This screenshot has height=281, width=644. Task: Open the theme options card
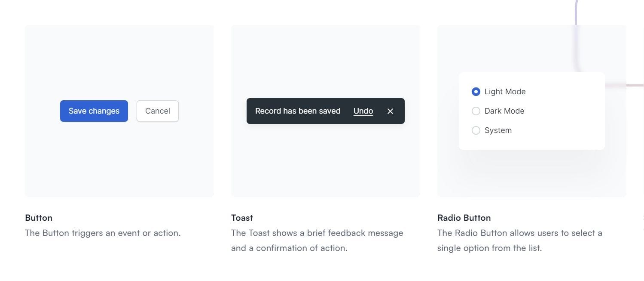click(532, 111)
